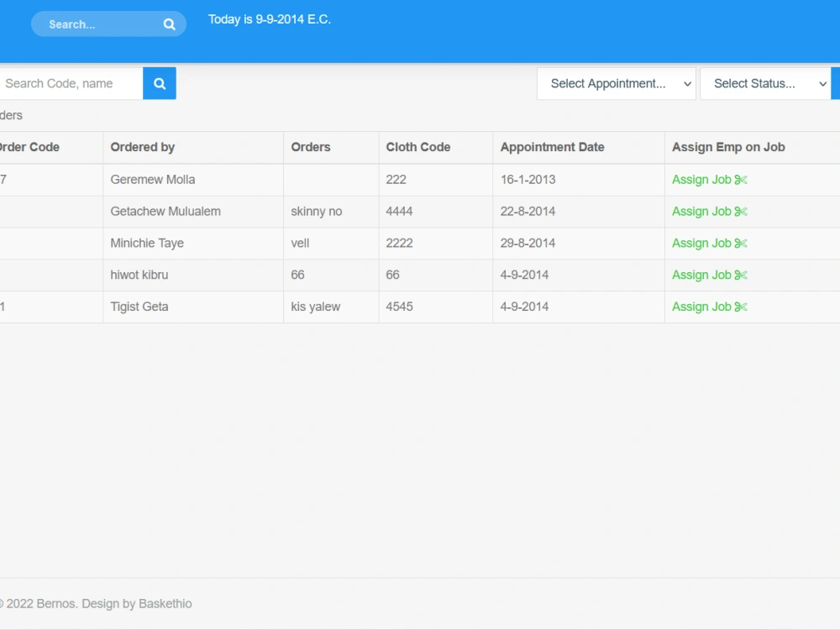Image resolution: width=840 pixels, height=630 pixels.
Task: Select the name Tigist Geta
Action: 139,307
